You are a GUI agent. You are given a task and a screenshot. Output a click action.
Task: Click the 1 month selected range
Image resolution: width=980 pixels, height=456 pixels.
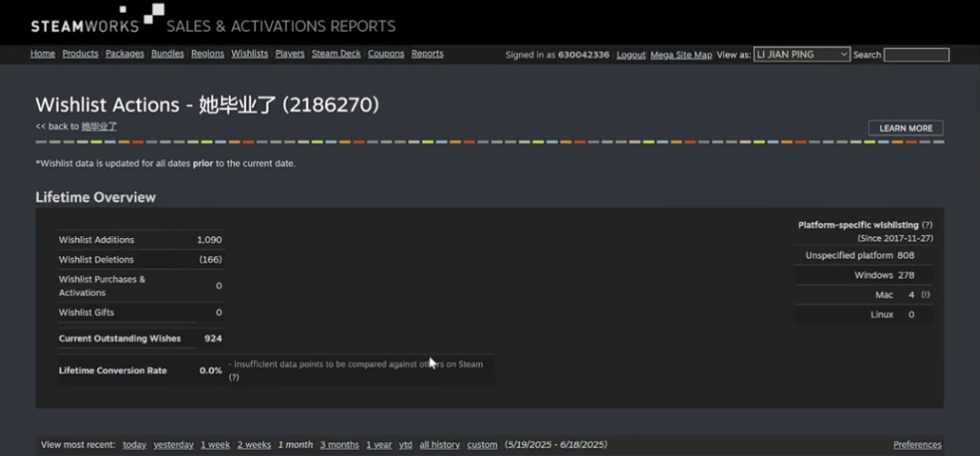click(x=295, y=445)
